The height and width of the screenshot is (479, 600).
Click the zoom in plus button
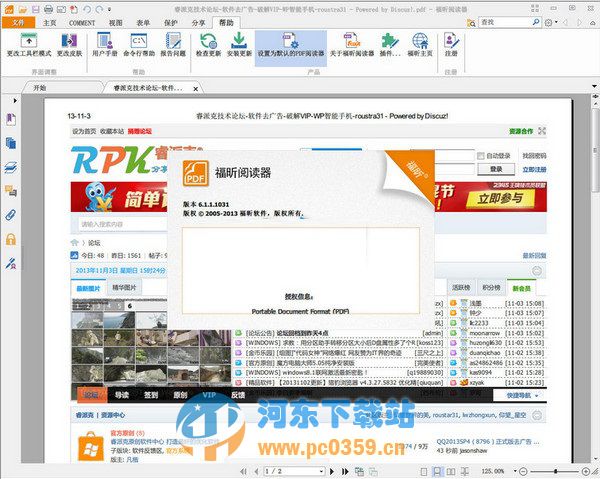pyautogui.click(x=586, y=471)
